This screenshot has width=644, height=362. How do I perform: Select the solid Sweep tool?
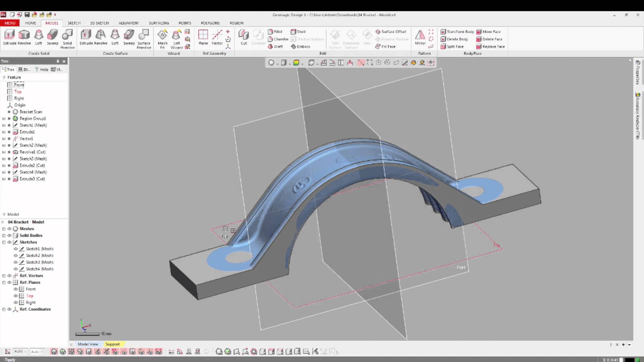coord(52,37)
